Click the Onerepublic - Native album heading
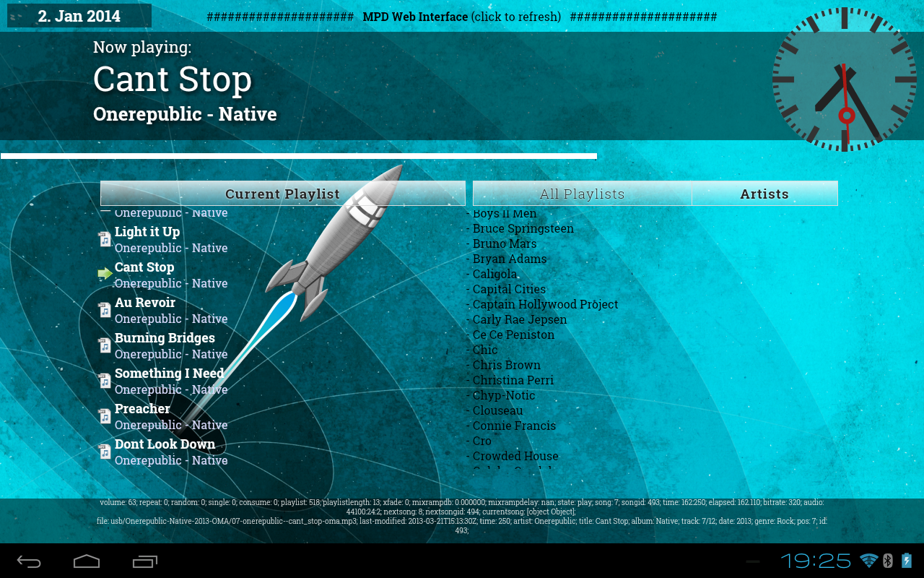 point(185,114)
